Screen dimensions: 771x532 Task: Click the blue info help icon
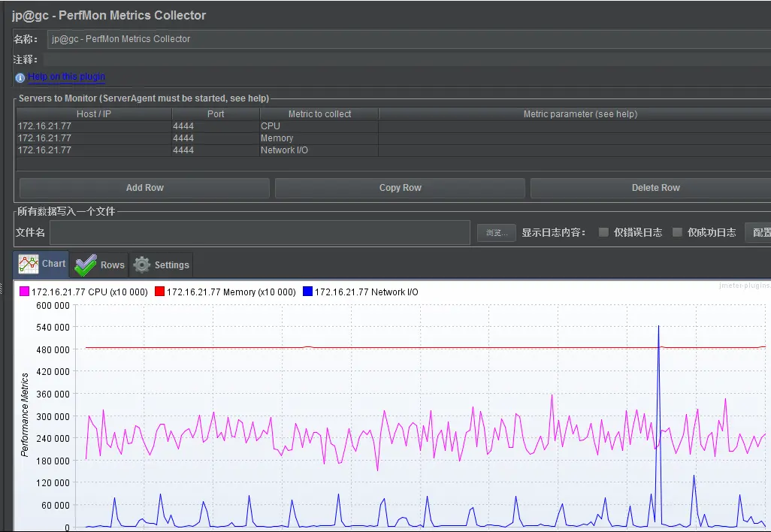[20, 77]
